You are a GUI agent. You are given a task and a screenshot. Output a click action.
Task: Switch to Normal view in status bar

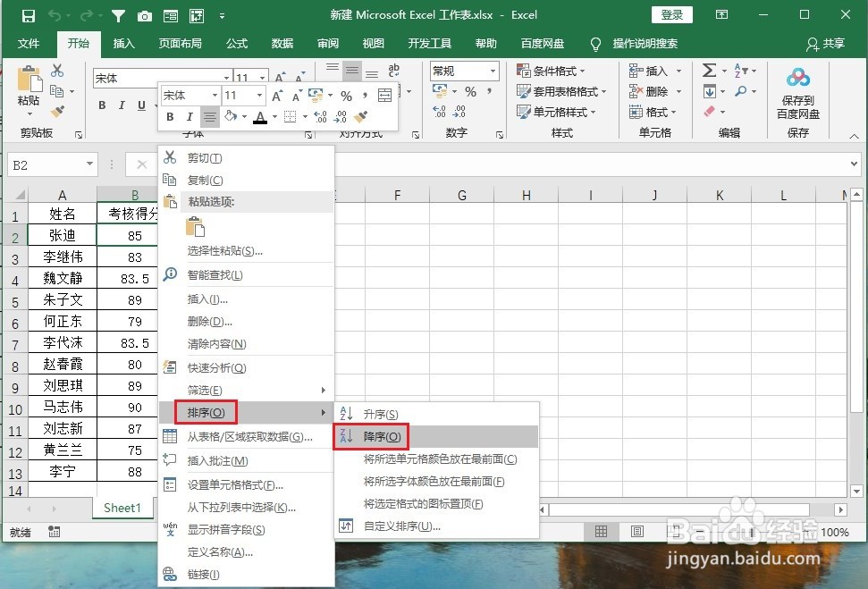coord(602,532)
